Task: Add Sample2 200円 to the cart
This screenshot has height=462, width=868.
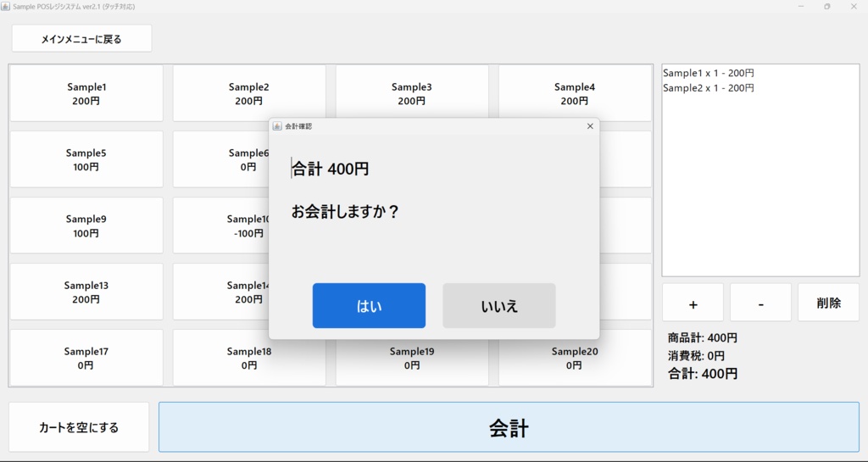Action: [249, 93]
